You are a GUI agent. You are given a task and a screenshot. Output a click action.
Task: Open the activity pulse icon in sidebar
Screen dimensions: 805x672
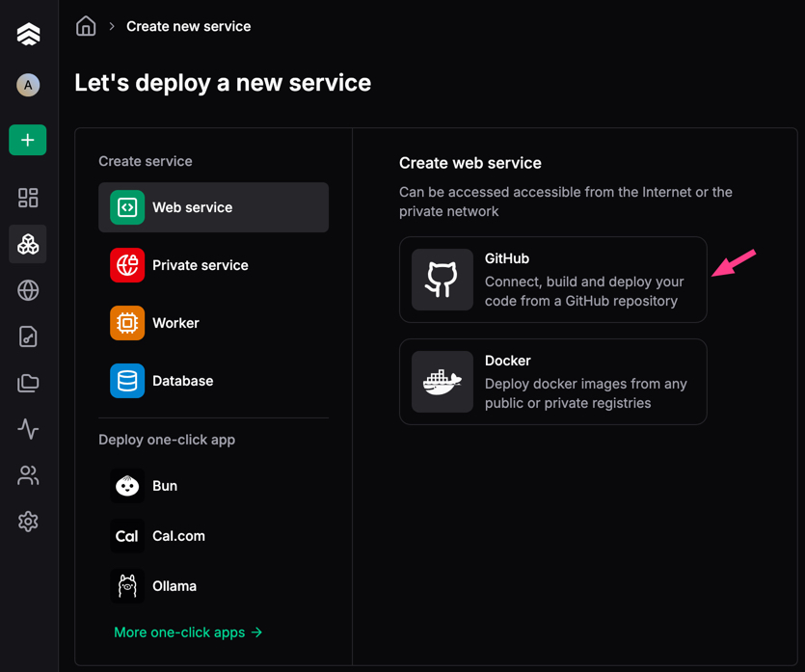[x=28, y=429]
